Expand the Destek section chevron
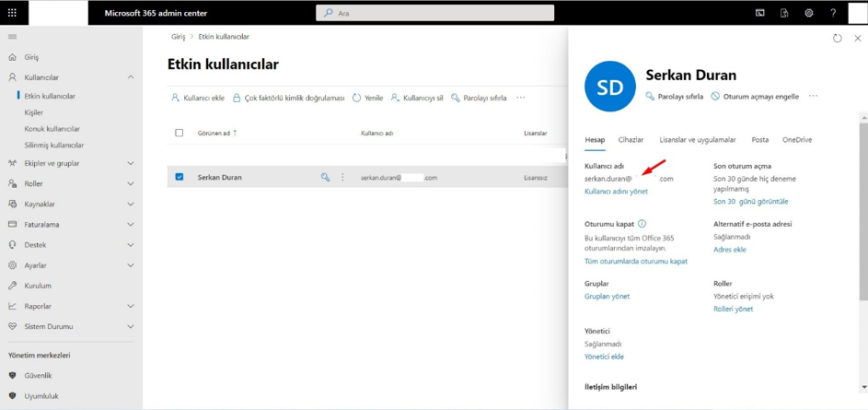Viewport: 868px width, 410px height. (131, 245)
